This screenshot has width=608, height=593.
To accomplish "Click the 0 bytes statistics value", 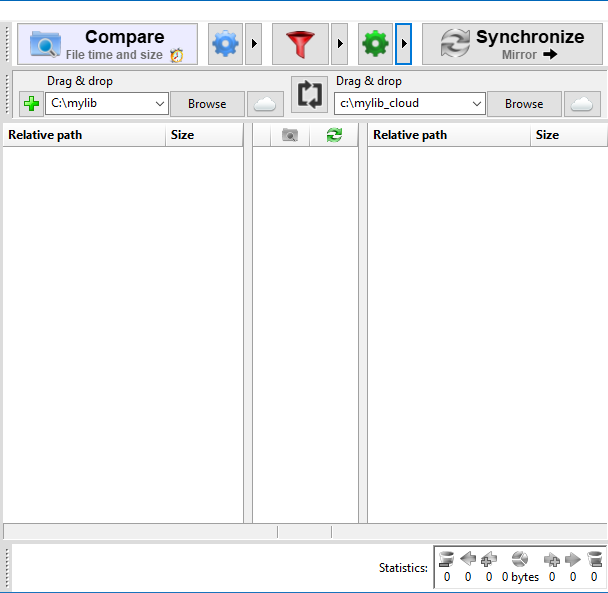I will 520,577.
